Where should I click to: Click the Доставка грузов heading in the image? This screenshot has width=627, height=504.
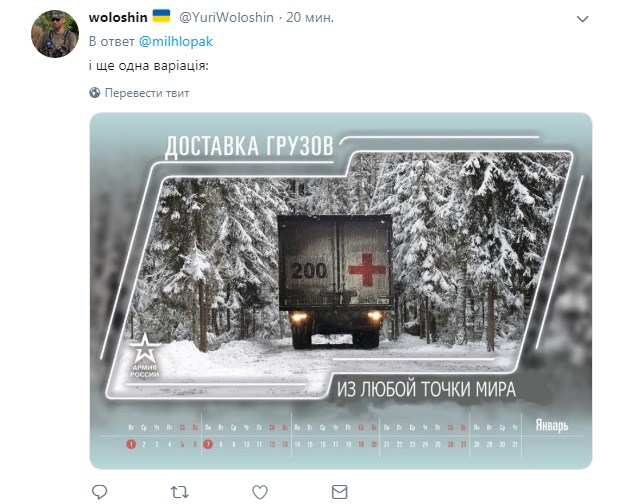249,146
